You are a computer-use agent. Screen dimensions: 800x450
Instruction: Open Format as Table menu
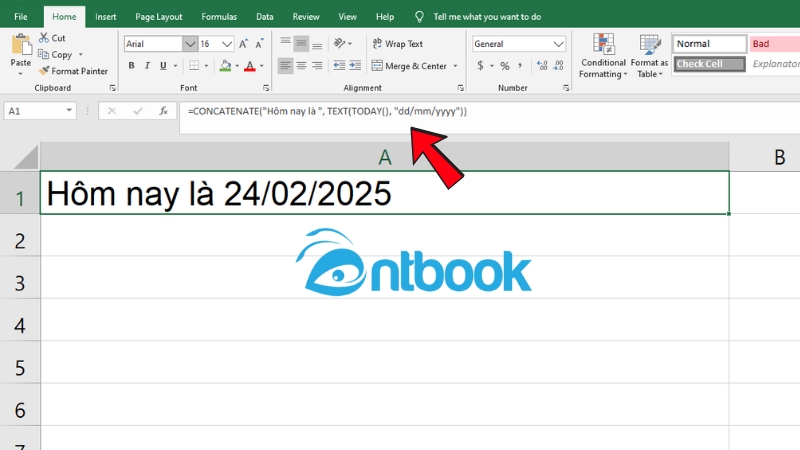pos(649,56)
